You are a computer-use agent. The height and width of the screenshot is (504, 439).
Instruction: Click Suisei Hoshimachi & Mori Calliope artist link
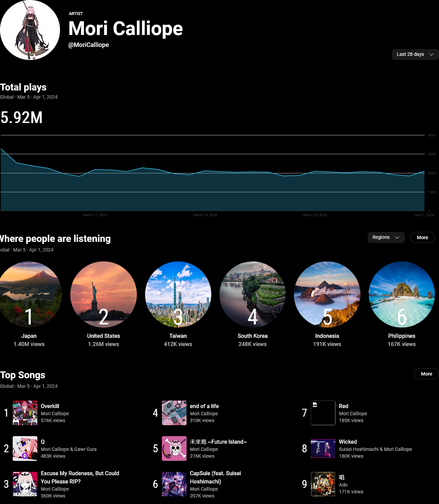point(376,449)
